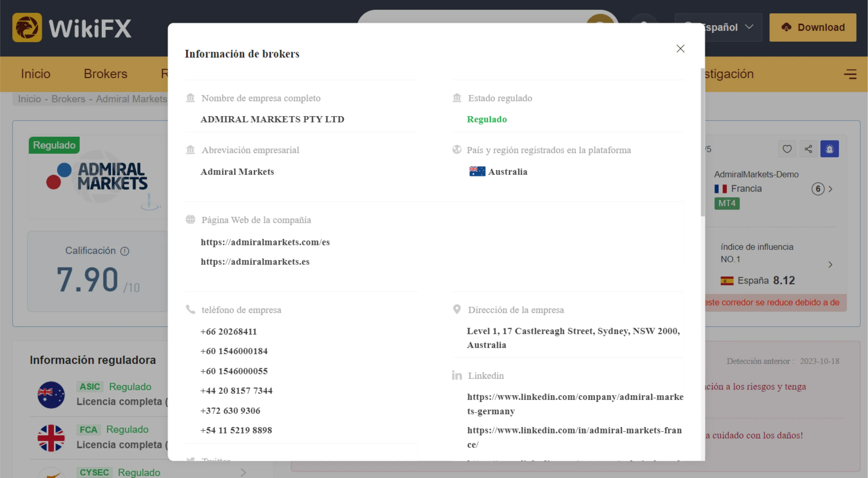Click the Admiral Markets abbreviation text
The height and width of the screenshot is (478, 868).
point(237,172)
